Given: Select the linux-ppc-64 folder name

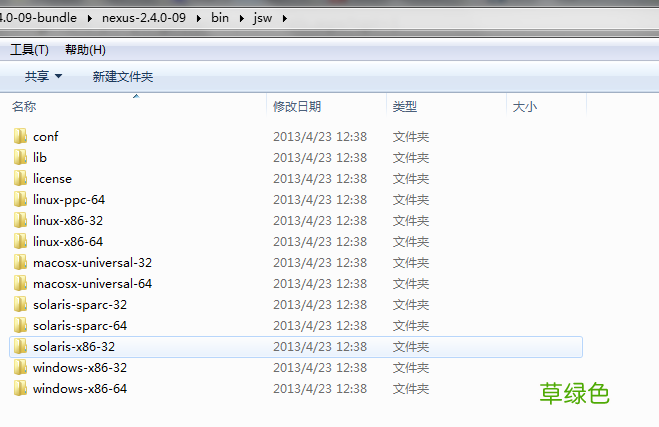Looking at the screenshot, I should [69, 200].
